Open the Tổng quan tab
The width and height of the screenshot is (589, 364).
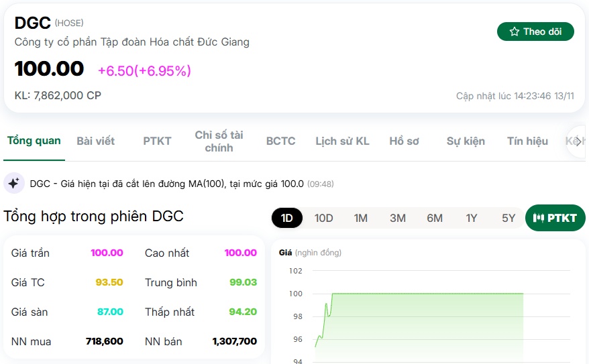click(x=34, y=141)
